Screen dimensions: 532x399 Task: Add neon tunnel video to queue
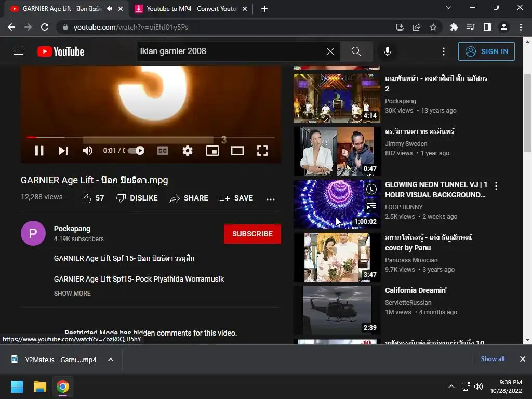371,206
